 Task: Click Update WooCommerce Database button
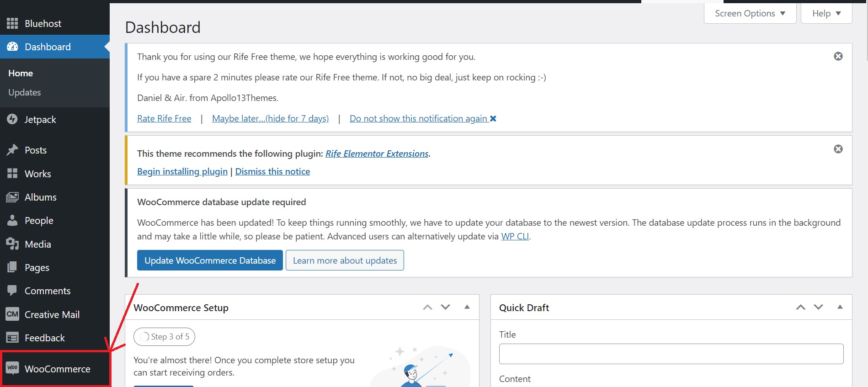click(x=210, y=260)
